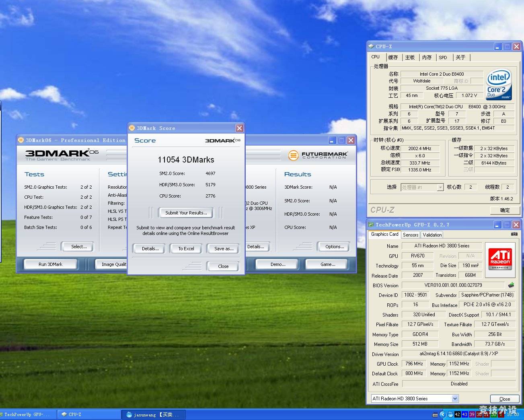
Task: Click the 11054 3DMarks score text
Action: pyautogui.click(x=186, y=160)
